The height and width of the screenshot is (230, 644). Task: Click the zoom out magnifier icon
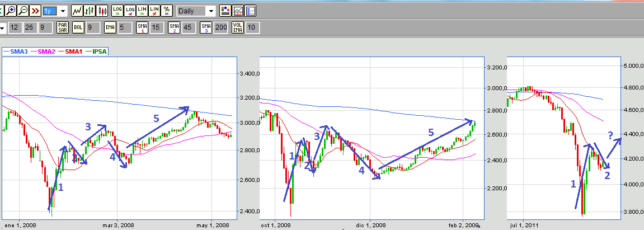coord(23,10)
